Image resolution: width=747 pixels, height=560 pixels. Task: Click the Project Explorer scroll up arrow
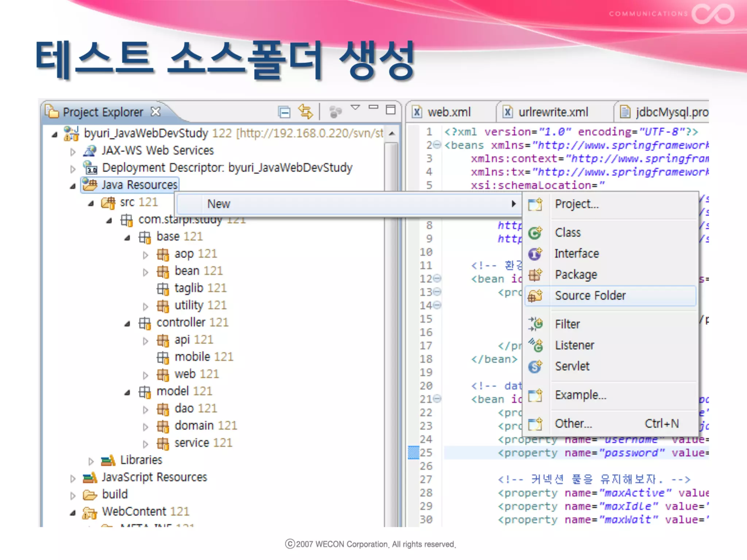[x=392, y=133]
